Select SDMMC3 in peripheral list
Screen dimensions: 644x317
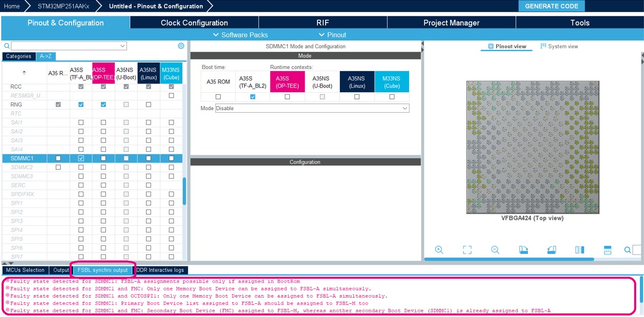[x=22, y=176]
